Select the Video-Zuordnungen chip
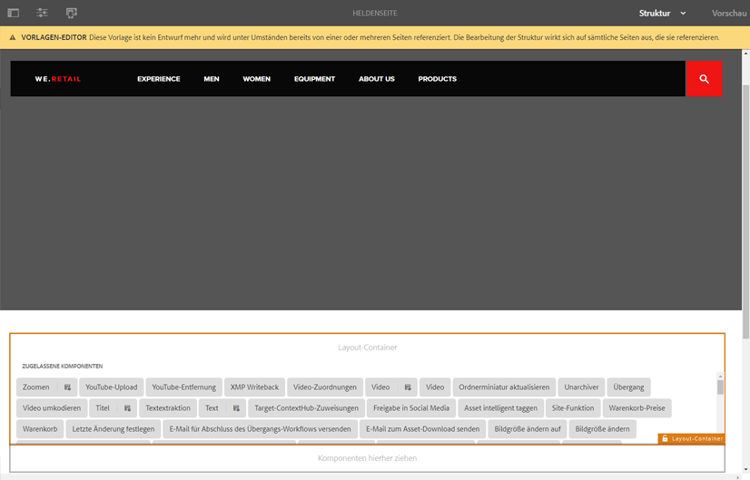This screenshot has width=750, height=480. [x=325, y=387]
